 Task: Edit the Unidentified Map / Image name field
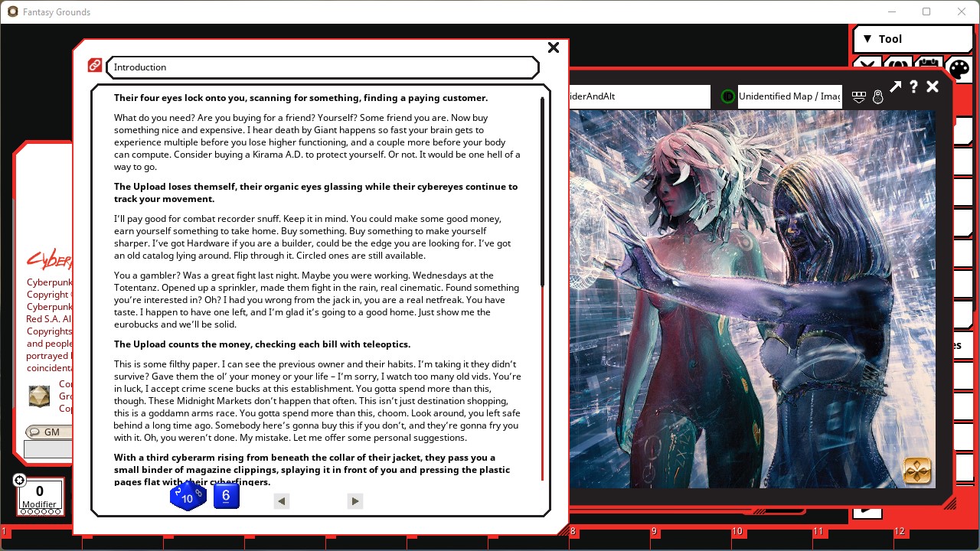[x=789, y=96]
